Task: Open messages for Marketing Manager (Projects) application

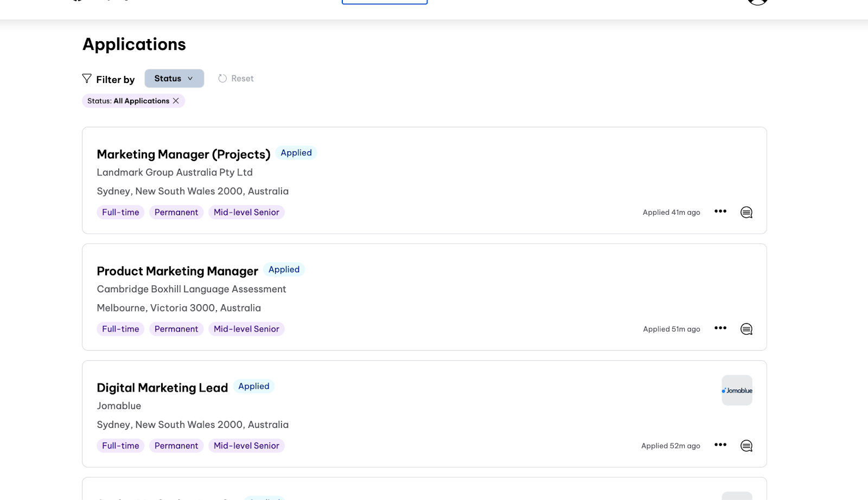Action: 746,213
